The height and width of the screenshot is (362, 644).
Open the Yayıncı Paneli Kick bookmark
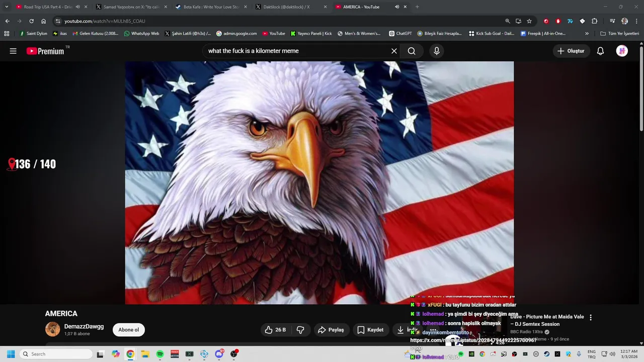point(311,34)
